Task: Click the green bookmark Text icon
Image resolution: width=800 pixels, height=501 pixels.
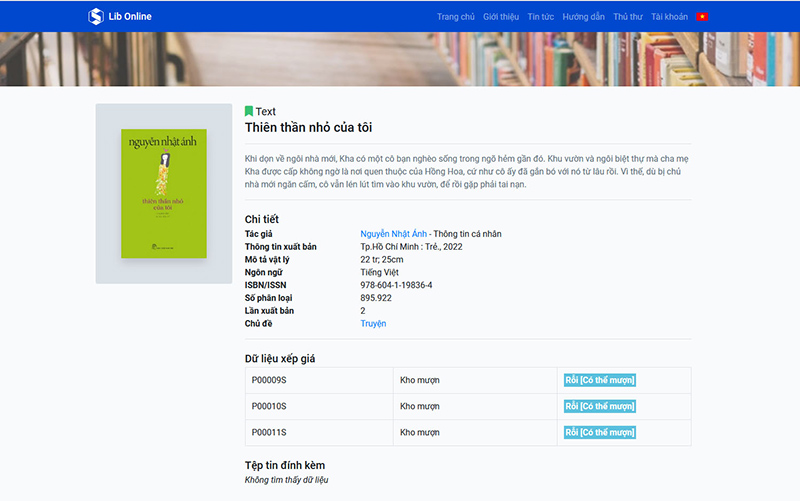Action: point(249,111)
